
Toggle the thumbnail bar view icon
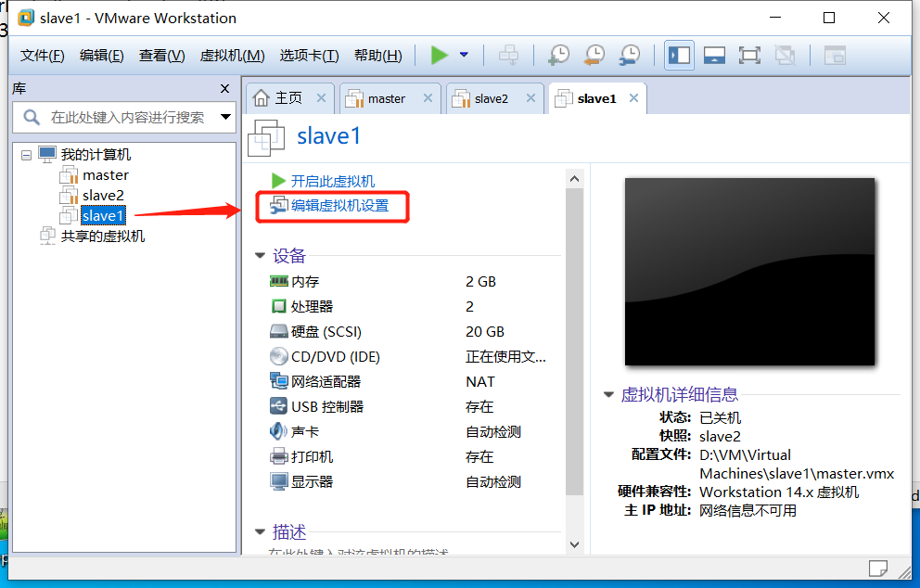pyautogui.click(x=714, y=55)
